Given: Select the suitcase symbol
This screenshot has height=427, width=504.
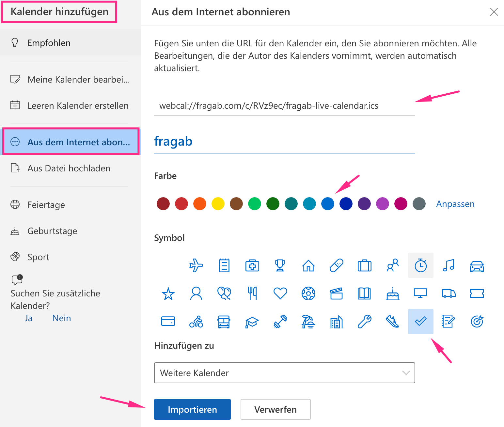Looking at the screenshot, I should [365, 265].
